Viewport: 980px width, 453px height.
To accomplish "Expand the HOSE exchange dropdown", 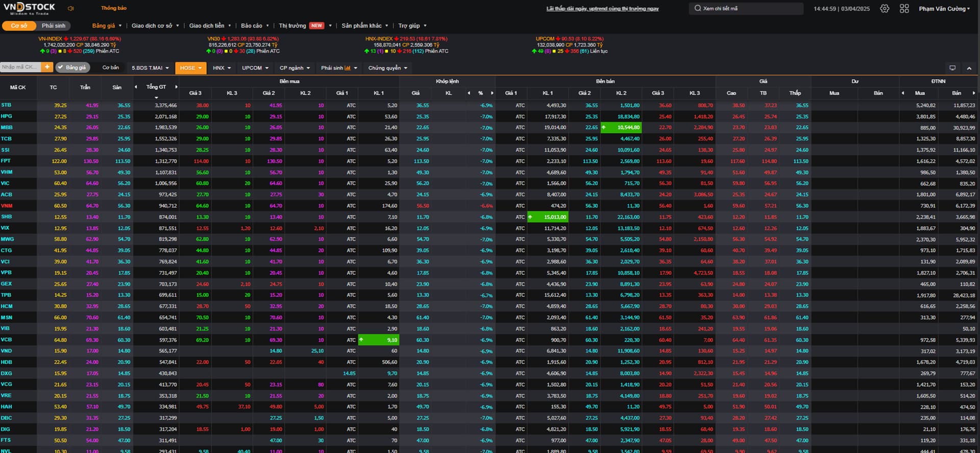I will tap(190, 68).
